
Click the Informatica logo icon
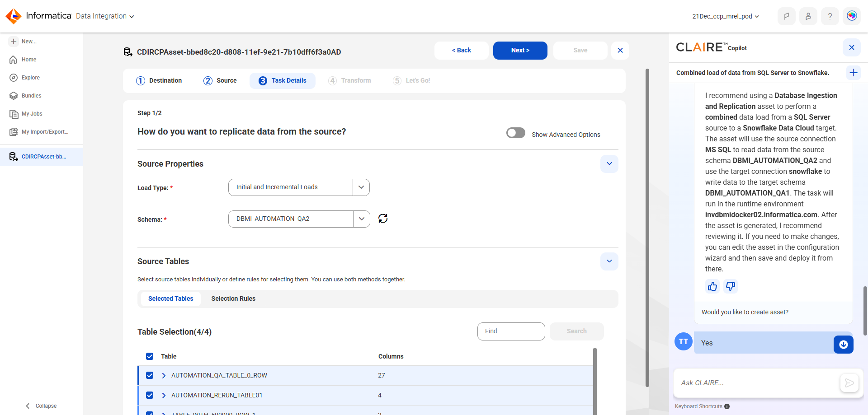[14, 16]
